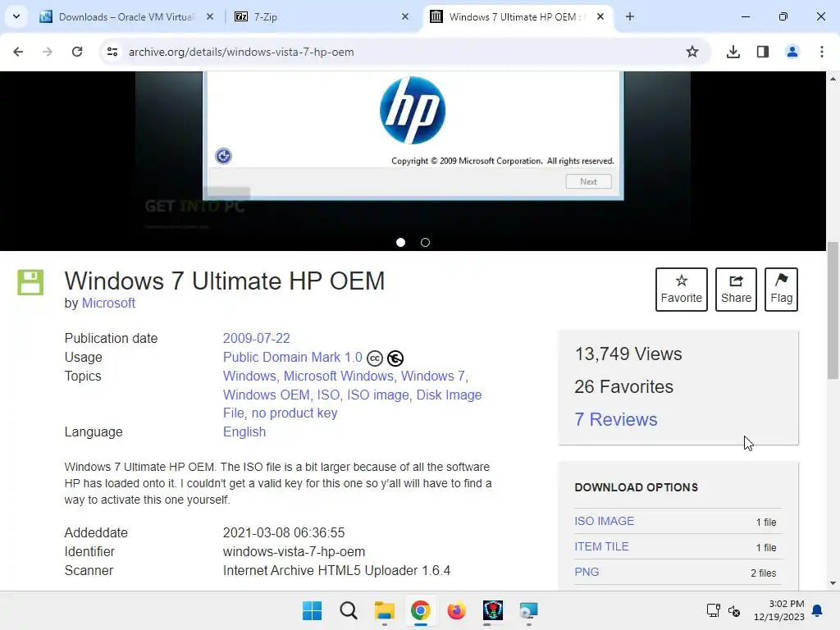840x630 pixels.
Task: Click the HP logo preview image
Action: (413, 111)
